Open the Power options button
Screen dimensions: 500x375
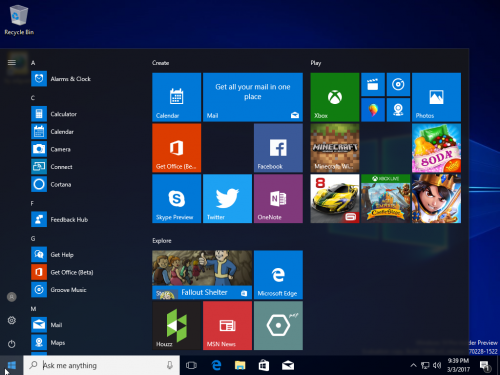tap(12, 344)
